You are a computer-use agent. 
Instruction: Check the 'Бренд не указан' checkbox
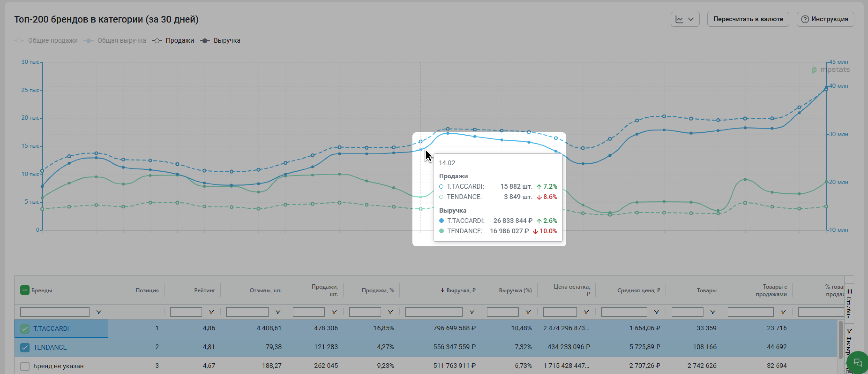coord(25,366)
